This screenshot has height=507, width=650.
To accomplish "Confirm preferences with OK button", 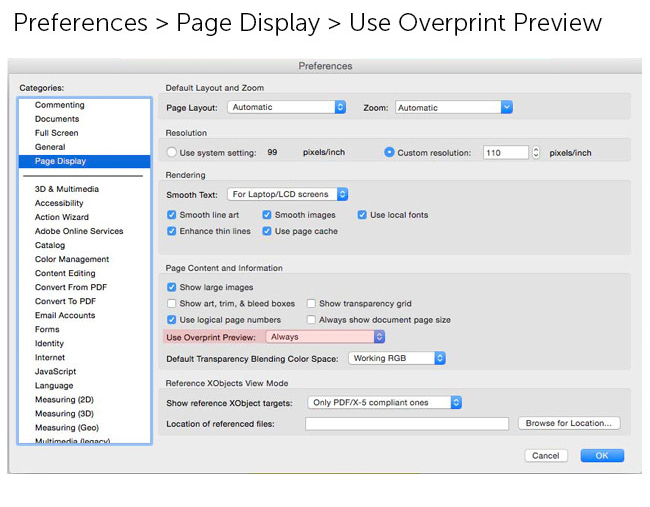I will pyautogui.click(x=602, y=456).
